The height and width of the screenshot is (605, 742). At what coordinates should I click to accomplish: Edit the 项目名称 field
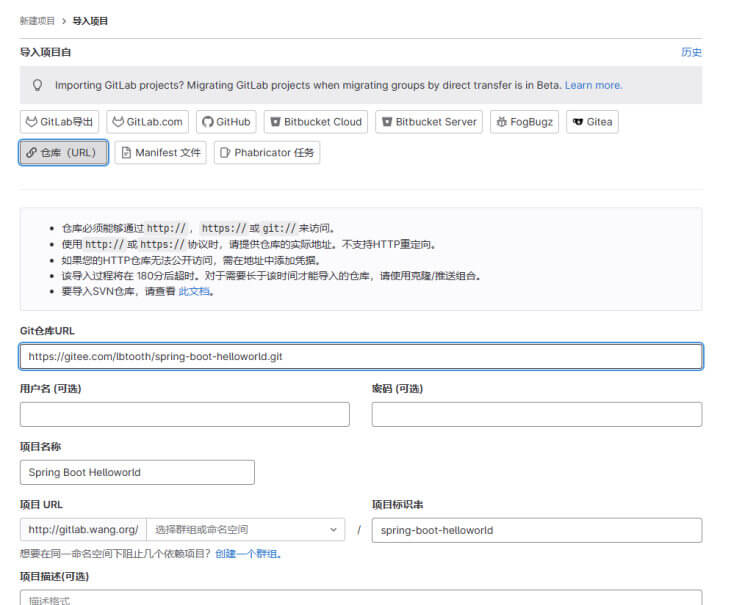click(137, 472)
